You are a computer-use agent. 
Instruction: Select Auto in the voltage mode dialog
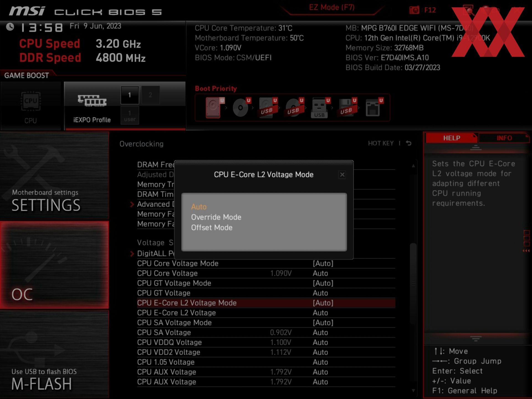[x=198, y=207]
